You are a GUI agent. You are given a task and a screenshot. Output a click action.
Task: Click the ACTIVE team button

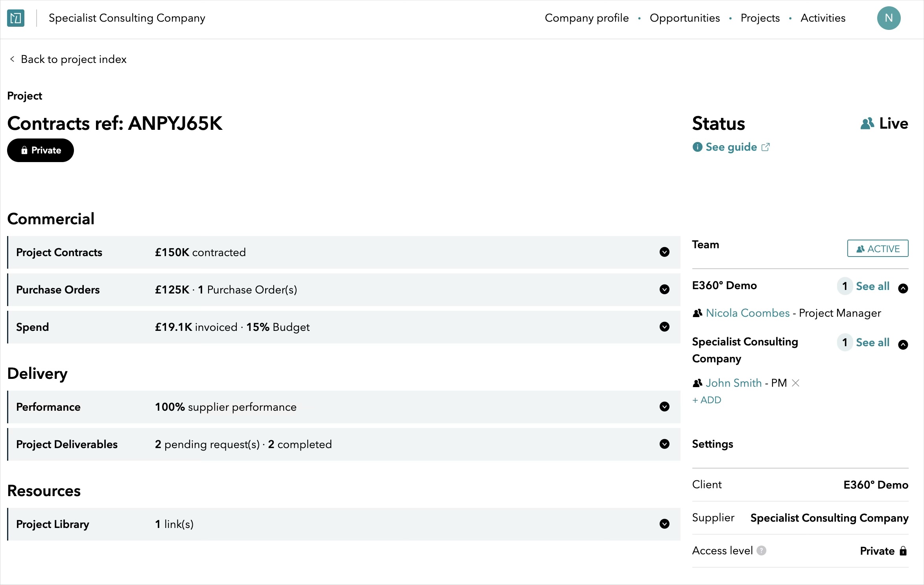(x=878, y=249)
